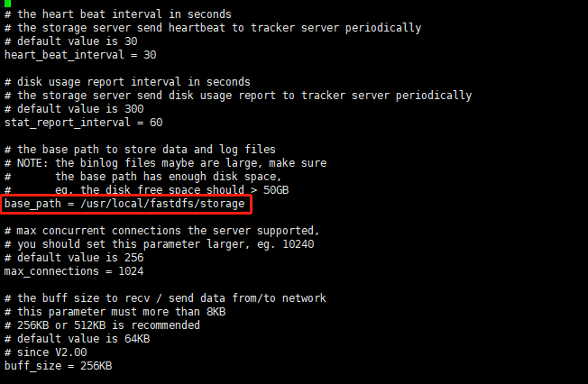The width and height of the screenshot is (588, 384).
Task: Click the 'default value is 300' comment
Action: click(80, 109)
